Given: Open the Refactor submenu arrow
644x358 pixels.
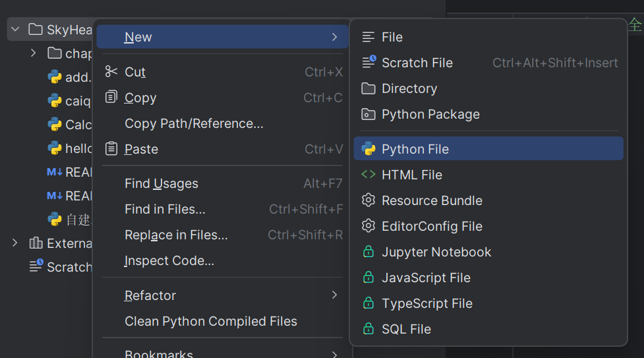Looking at the screenshot, I should [334, 295].
